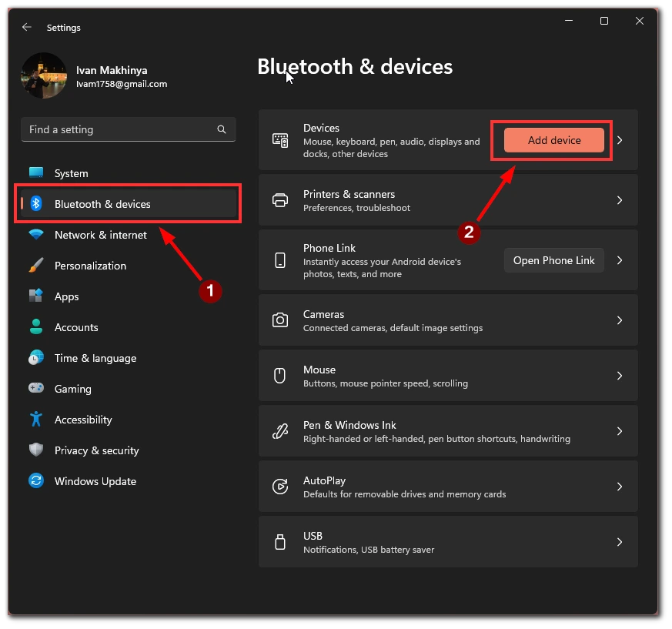
Task: Open the user profile picture
Action: [44, 75]
